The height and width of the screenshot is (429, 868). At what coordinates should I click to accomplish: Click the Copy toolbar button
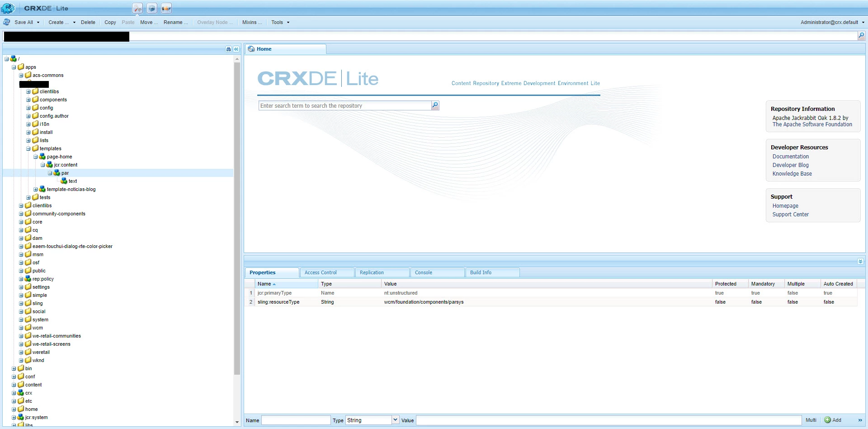[110, 22]
